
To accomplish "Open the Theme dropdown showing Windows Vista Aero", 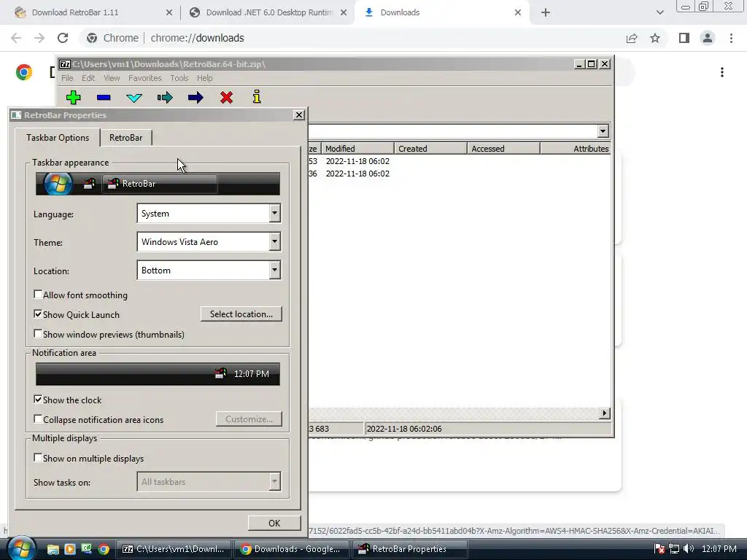I will pos(209,241).
